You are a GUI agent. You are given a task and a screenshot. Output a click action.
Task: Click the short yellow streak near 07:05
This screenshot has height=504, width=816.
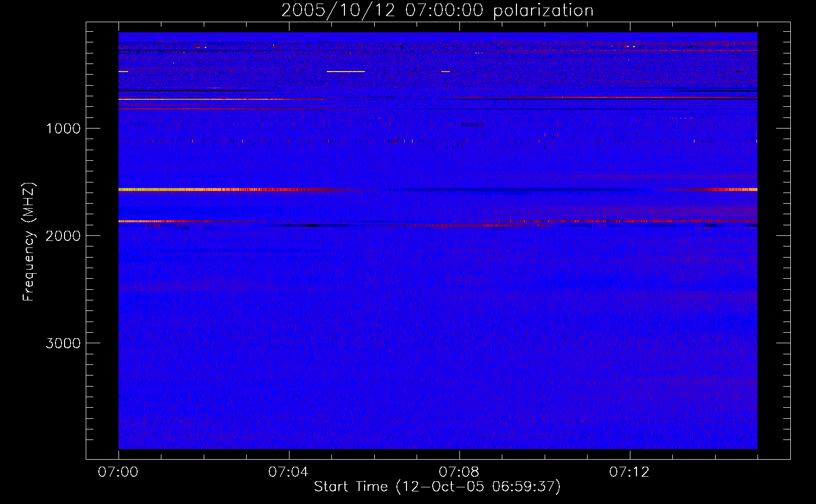[x=345, y=72]
